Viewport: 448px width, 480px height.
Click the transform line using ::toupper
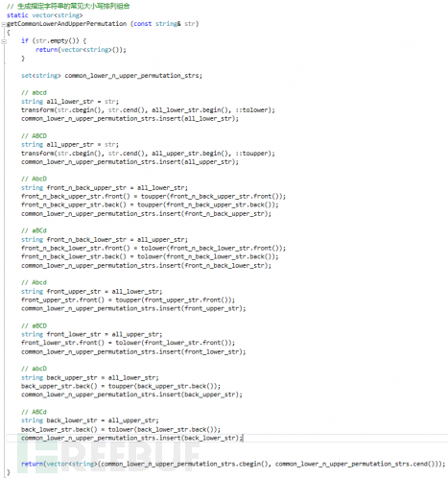pyautogui.click(x=148, y=154)
